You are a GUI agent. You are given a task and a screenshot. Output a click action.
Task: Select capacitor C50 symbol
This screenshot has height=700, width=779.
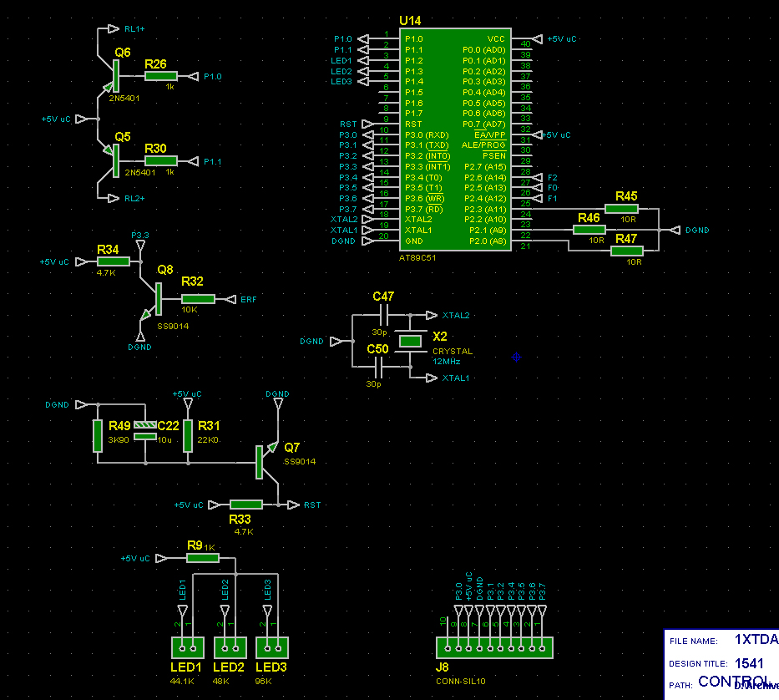[378, 367]
